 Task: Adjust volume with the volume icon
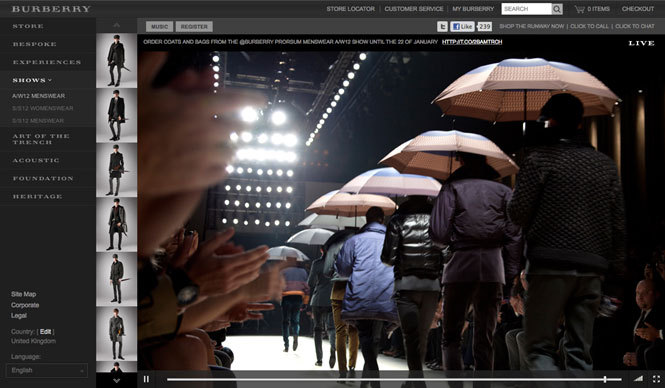coord(639,379)
